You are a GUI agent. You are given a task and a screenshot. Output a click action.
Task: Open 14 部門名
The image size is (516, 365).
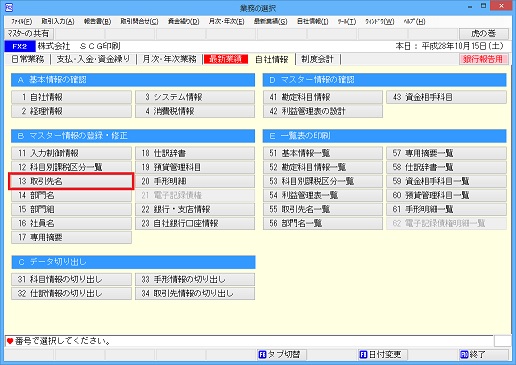pyautogui.click(x=71, y=195)
